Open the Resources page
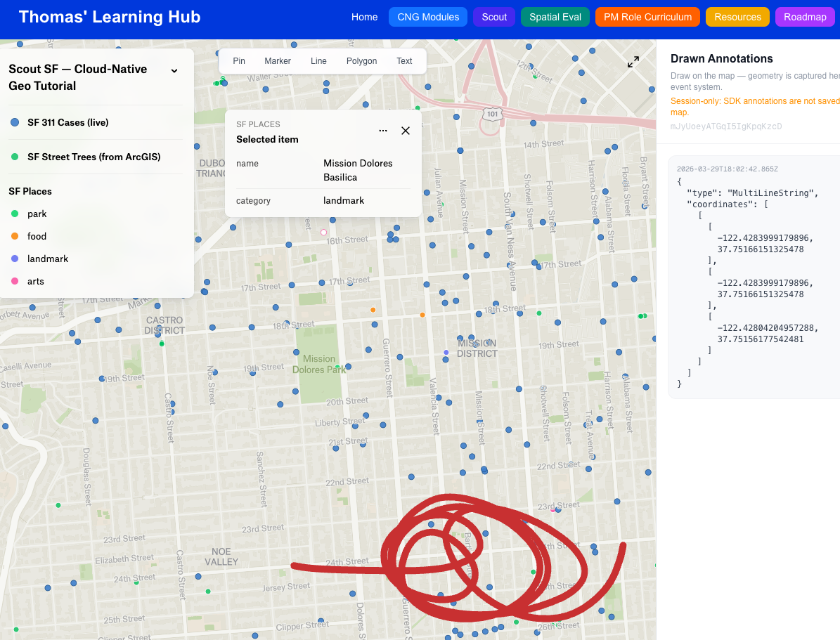The height and width of the screenshot is (640, 840). (737, 17)
